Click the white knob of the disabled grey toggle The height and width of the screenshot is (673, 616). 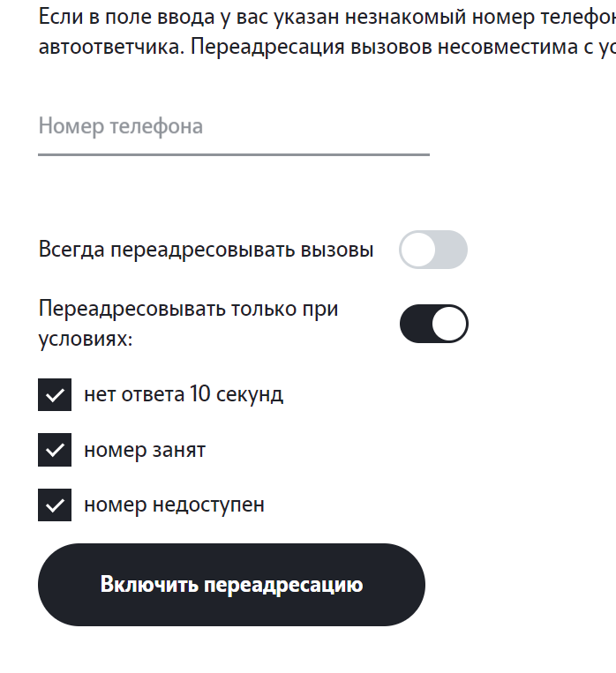417,250
